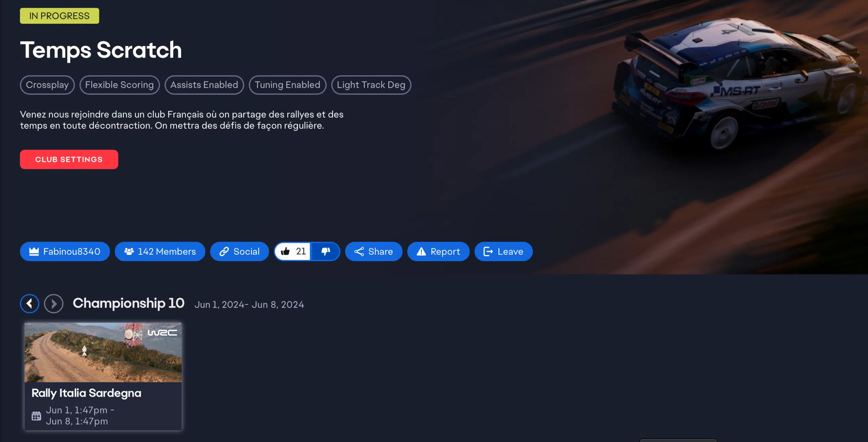Click the thumbs up like icon

[x=285, y=251]
